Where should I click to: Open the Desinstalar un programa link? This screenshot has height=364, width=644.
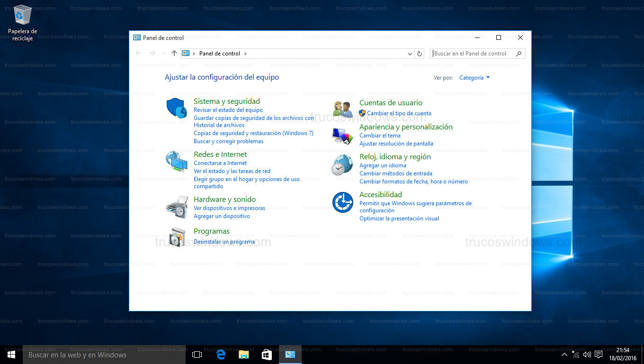pos(224,242)
